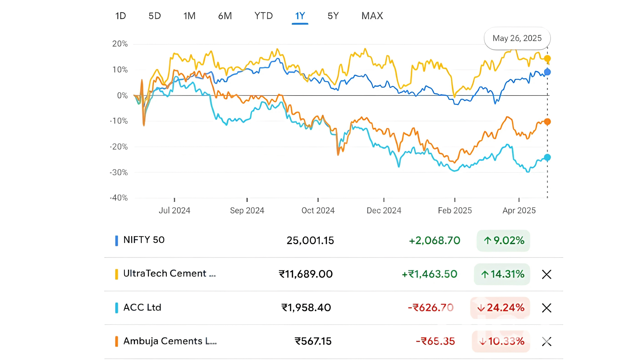This screenshot has height=364, width=637.
Task: Click the 9.02% gain badge
Action: click(503, 241)
